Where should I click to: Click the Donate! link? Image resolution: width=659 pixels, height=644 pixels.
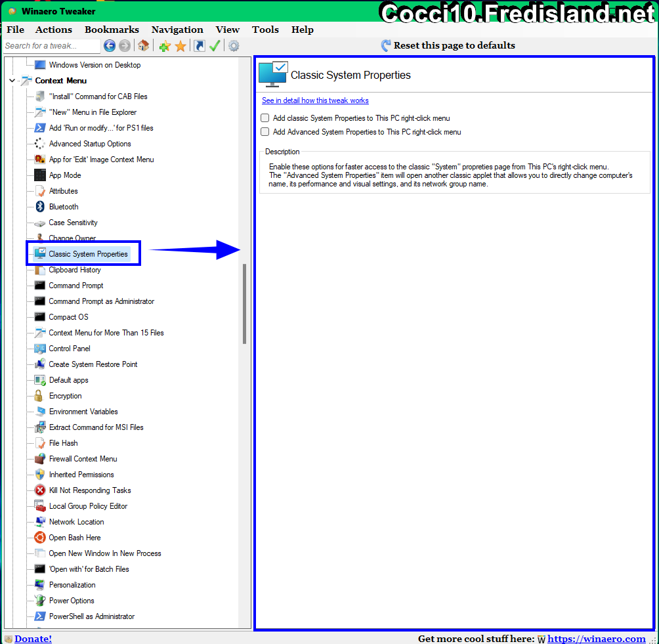33,639
